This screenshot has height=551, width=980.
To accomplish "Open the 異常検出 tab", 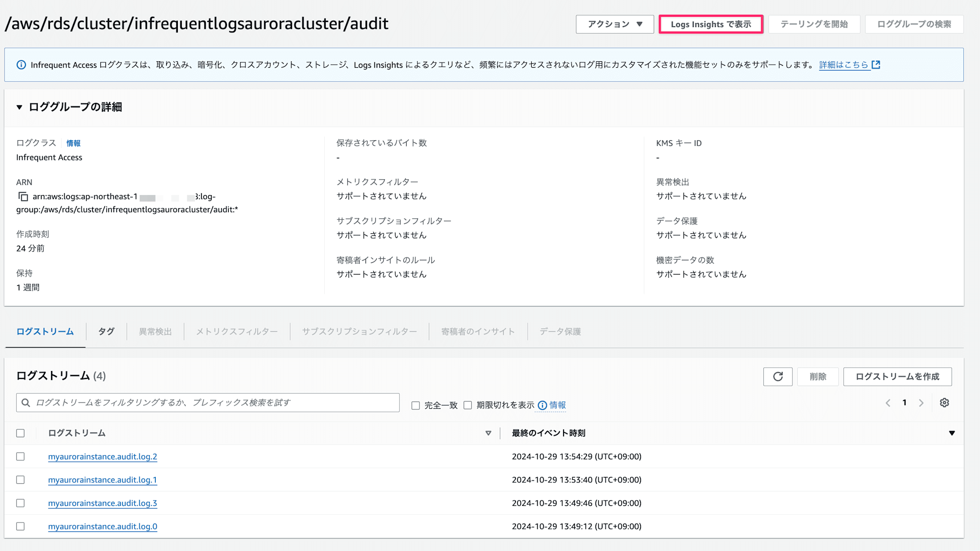I will (155, 331).
